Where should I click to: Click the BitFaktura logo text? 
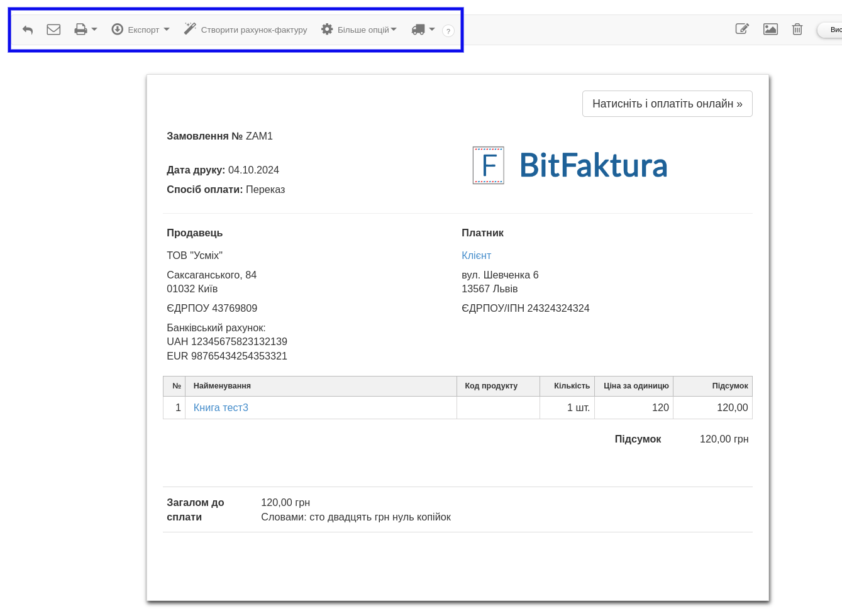(593, 165)
